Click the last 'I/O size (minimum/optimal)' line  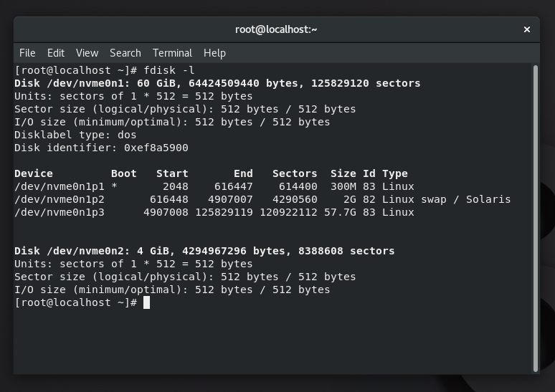click(x=172, y=290)
